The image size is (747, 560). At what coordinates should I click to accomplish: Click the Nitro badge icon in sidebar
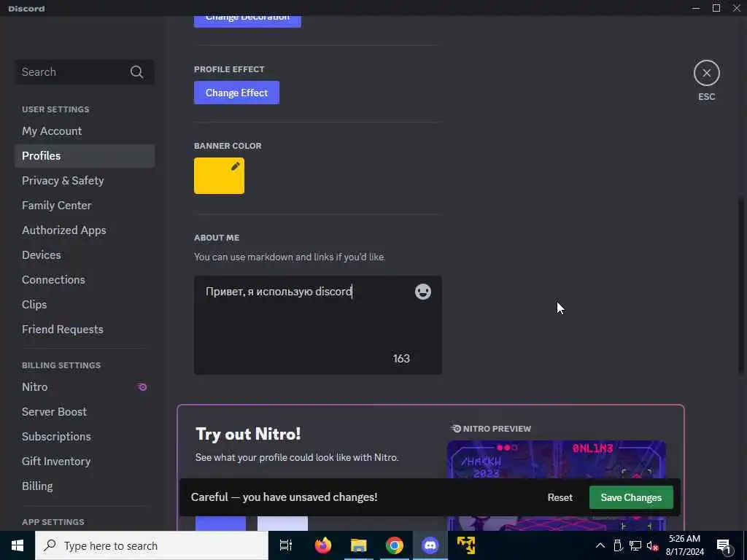142,386
